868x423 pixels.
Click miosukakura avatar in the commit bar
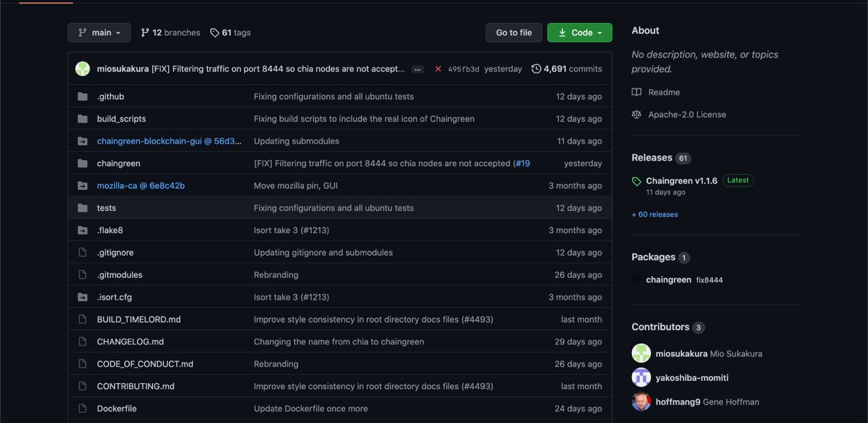(83, 68)
